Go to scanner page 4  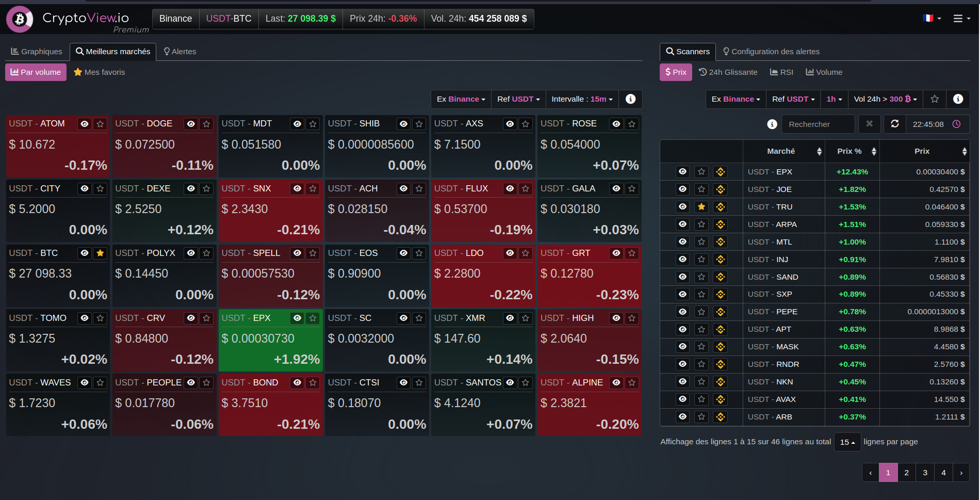click(943, 473)
